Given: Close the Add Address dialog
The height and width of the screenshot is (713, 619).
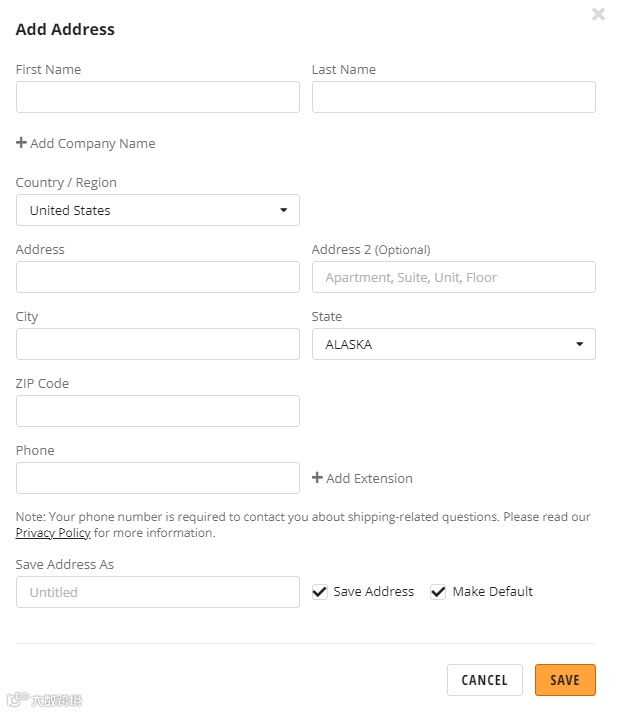Looking at the screenshot, I should point(598,14).
